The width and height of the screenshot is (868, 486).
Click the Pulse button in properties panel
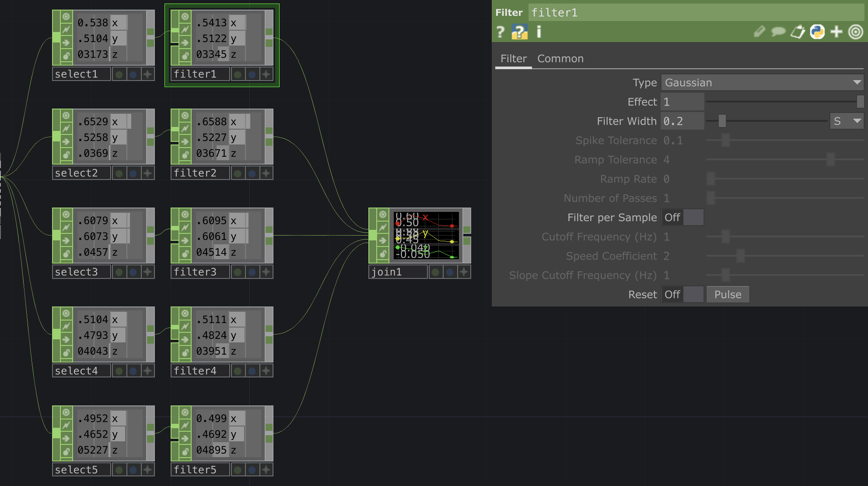click(x=728, y=294)
